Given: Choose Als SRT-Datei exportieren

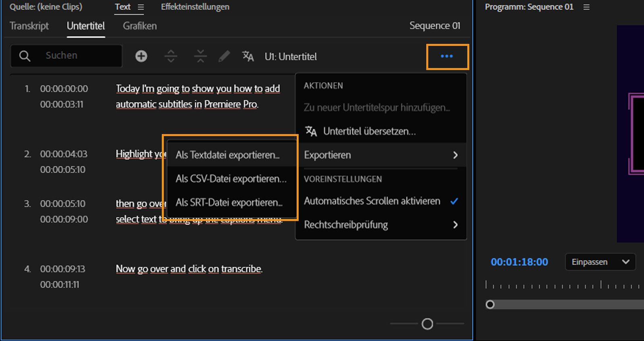Looking at the screenshot, I should coord(229,203).
